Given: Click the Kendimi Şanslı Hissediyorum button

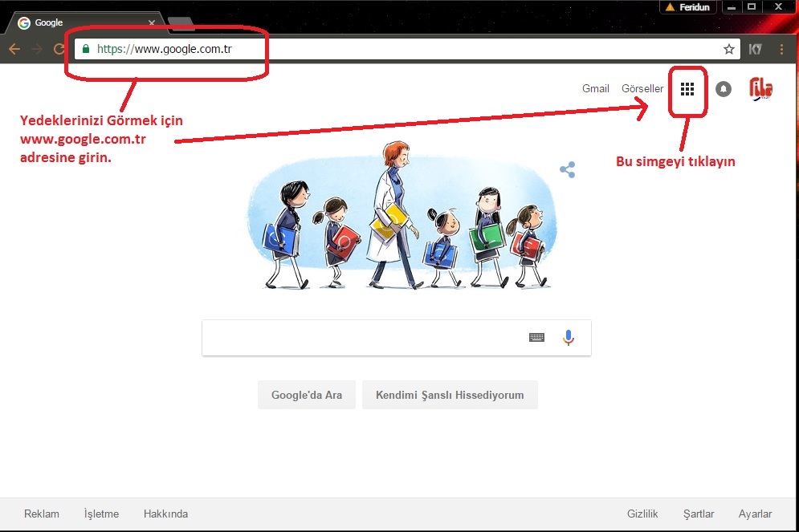Looking at the screenshot, I should [x=450, y=395].
